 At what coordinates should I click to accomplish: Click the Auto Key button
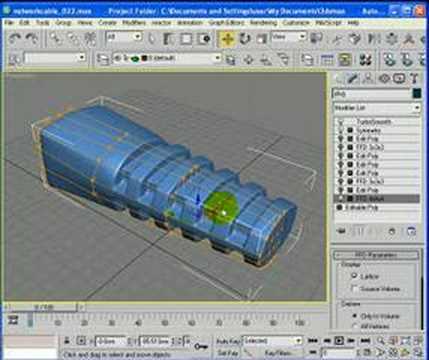point(228,341)
